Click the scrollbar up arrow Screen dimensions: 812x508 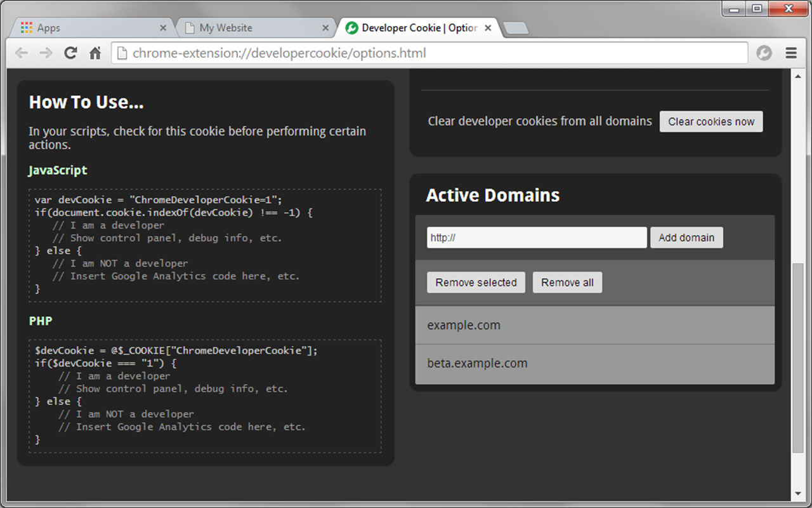[x=798, y=76]
